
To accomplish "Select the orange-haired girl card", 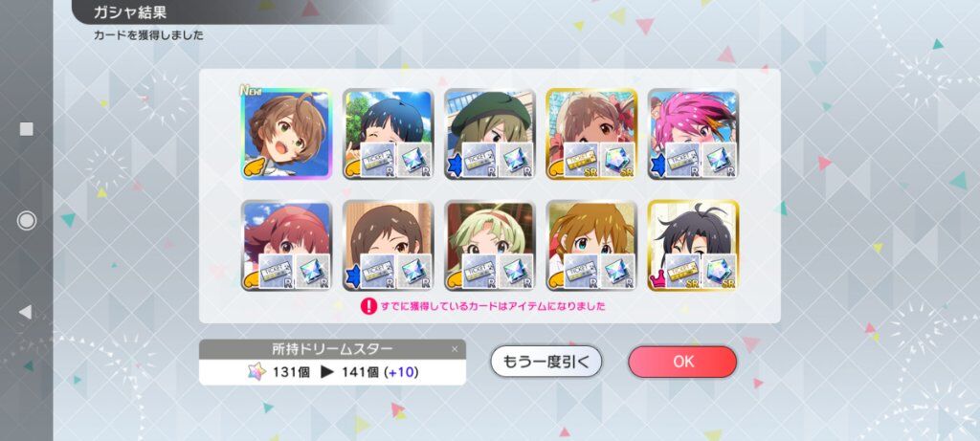I will 591,246.
